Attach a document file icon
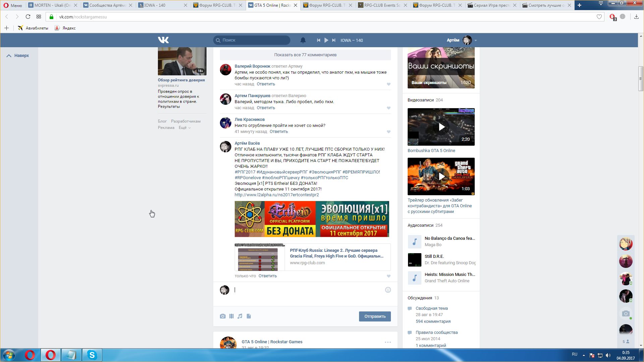The width and height of the screenshot is (644, 362). coord(249,316)
